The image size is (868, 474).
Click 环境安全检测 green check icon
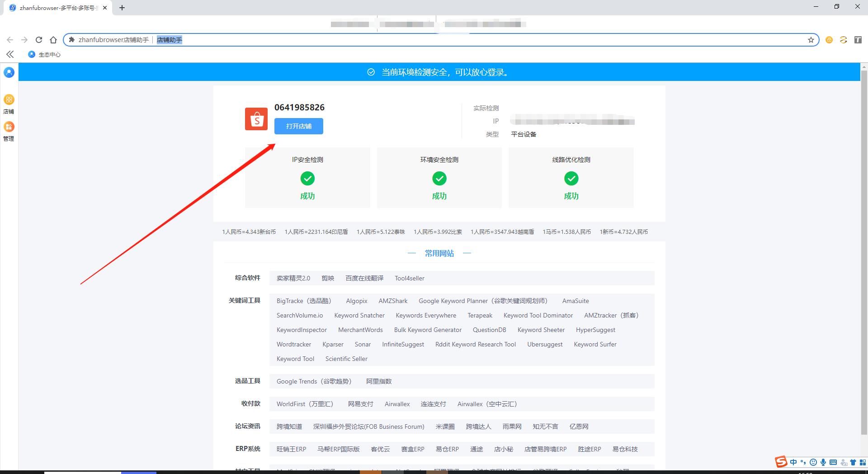click(x=439, y=179)
